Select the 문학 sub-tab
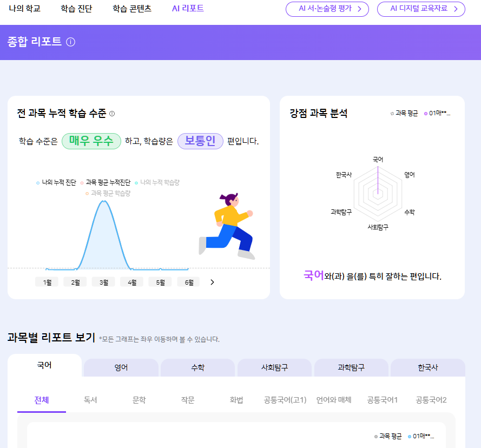Viewport: 481px width, 448px height. tap(139, 400)
